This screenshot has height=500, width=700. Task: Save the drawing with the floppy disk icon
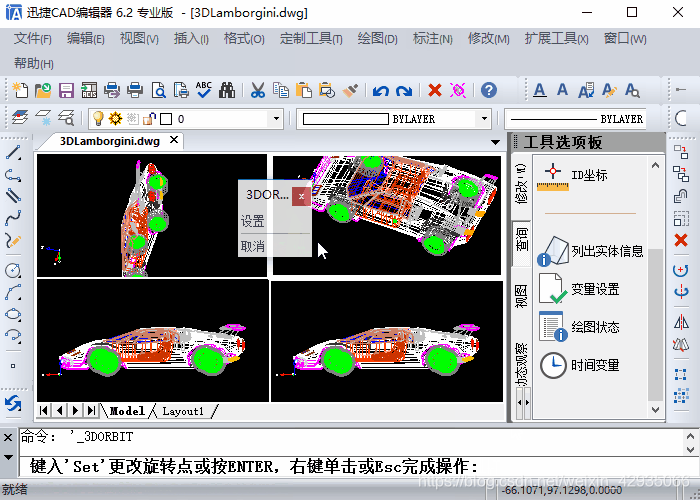pos(67,91)
